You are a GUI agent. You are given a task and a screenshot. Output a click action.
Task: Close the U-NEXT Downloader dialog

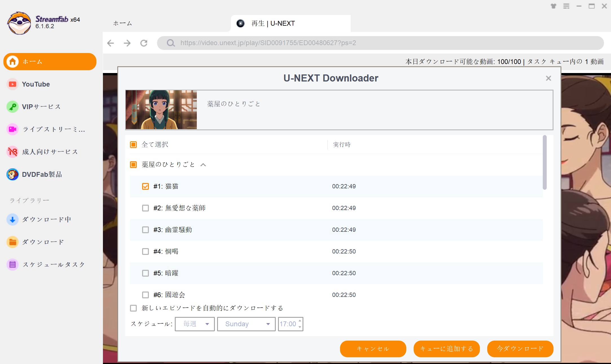548,78
